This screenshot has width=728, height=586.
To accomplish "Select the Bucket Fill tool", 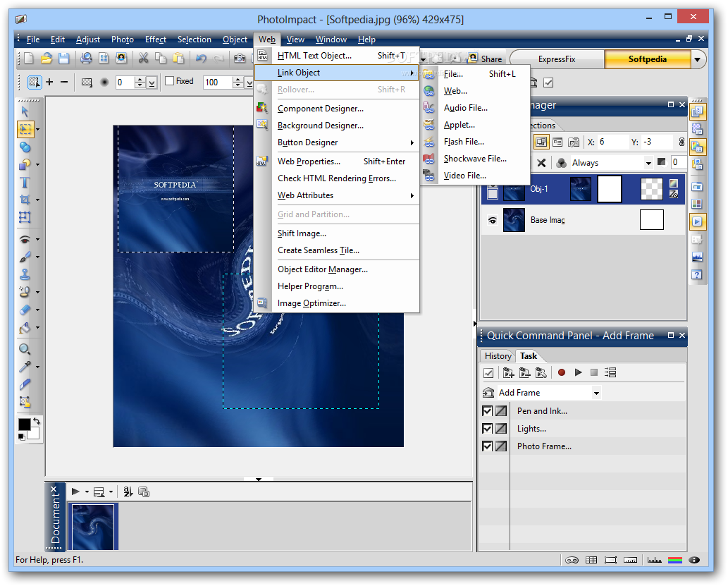I will [25, 328].
